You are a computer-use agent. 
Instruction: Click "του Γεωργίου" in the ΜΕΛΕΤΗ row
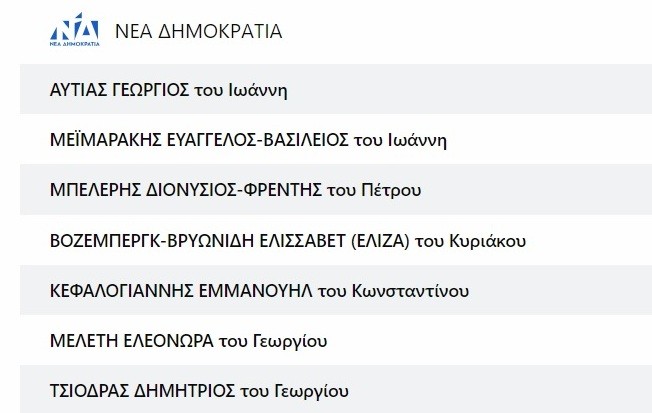click(x=271, y=342)
